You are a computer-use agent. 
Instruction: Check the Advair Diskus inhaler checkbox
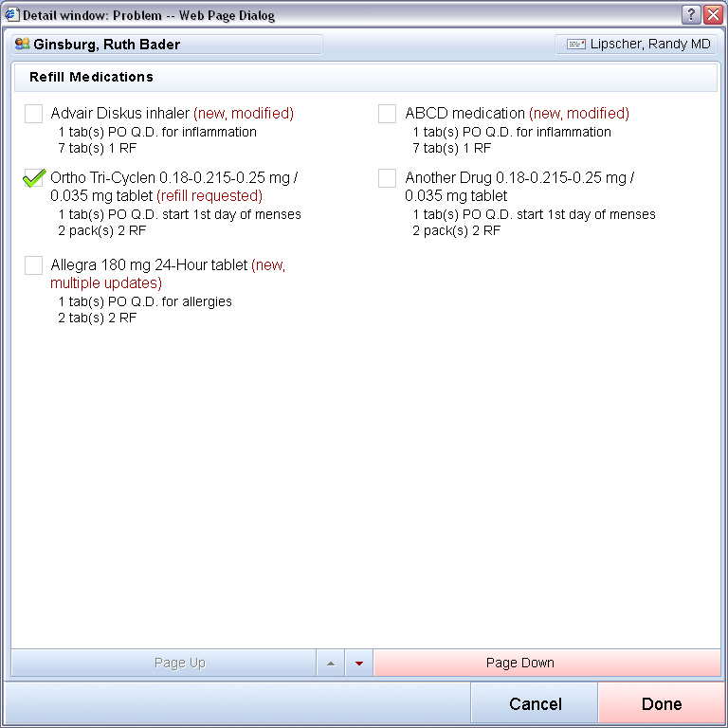[33, 114]
